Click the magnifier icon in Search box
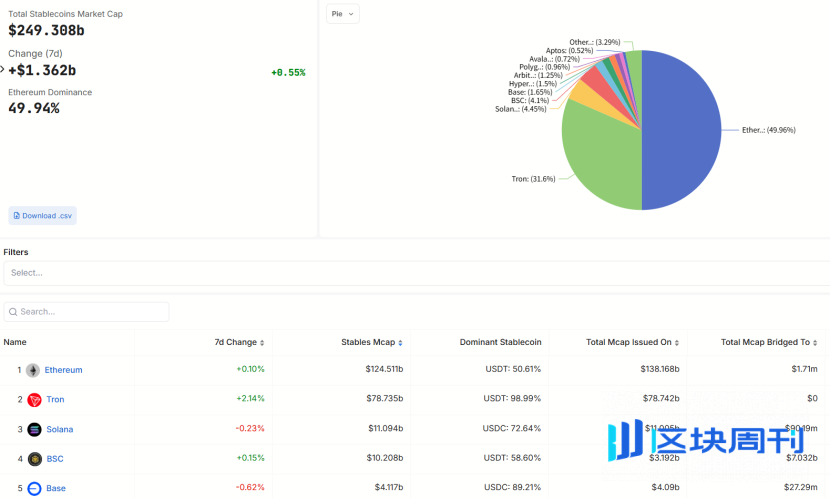 tap(13, 312)
